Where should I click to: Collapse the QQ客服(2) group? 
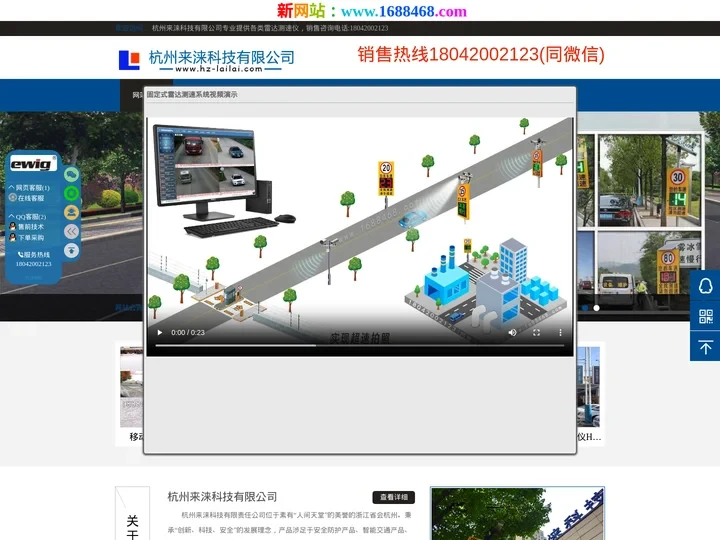(28, 216)
